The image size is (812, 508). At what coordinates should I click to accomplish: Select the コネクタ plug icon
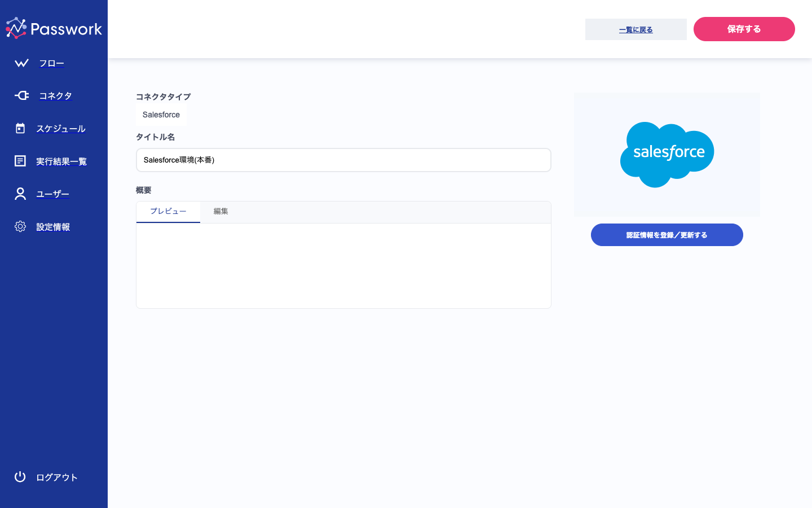(21, 95)
